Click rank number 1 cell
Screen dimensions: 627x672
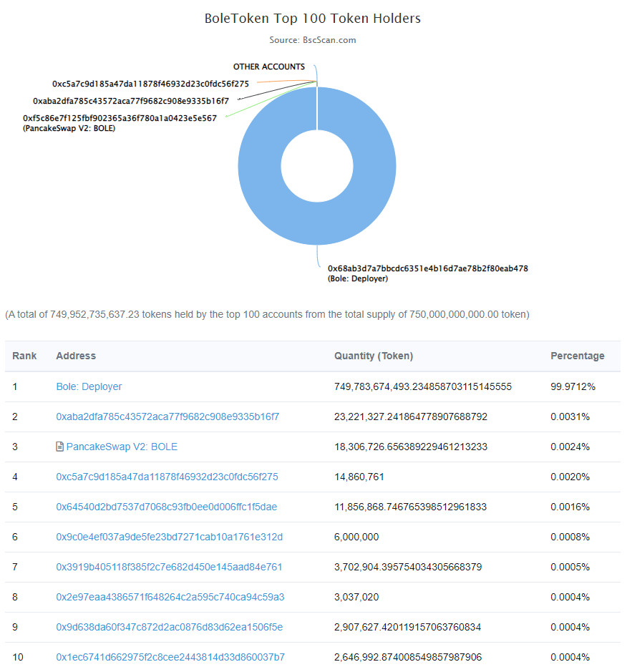tap(14, 386)
